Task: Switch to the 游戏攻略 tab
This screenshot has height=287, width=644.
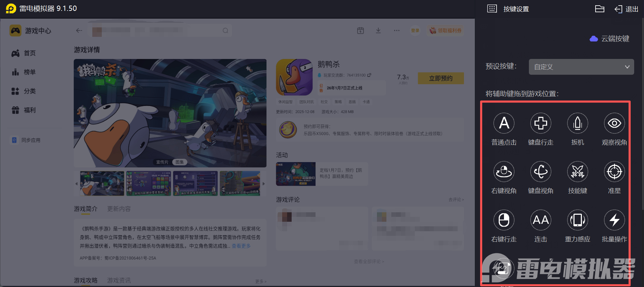Action: [x=86, y=280]
